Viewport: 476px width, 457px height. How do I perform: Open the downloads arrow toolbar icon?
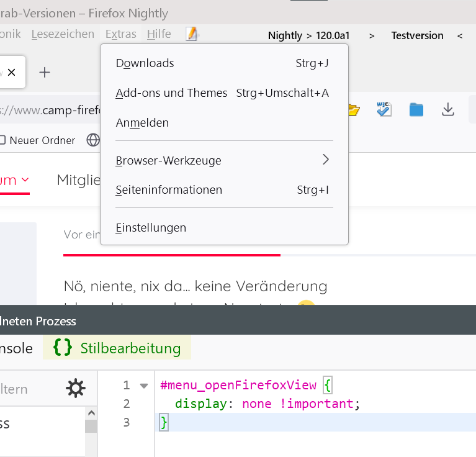[x=448, y=110]
